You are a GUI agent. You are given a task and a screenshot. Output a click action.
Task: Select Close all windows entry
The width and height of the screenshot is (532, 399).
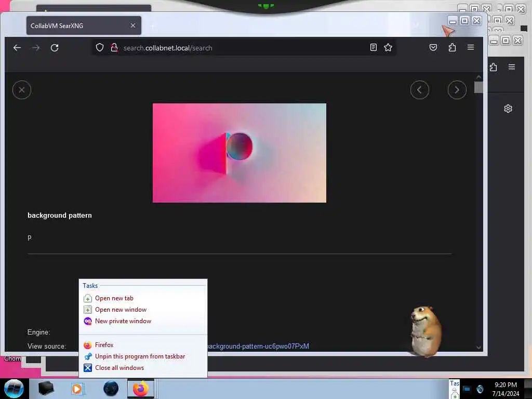tap(143, 368)
